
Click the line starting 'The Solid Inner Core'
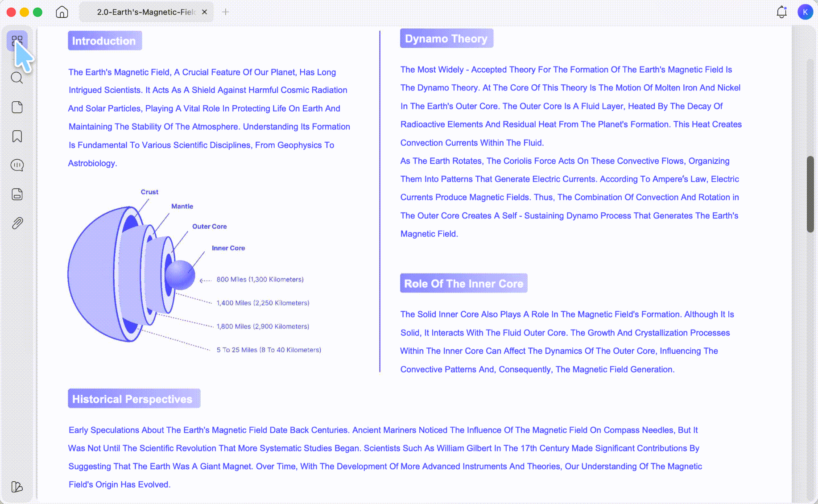[567, 314]
